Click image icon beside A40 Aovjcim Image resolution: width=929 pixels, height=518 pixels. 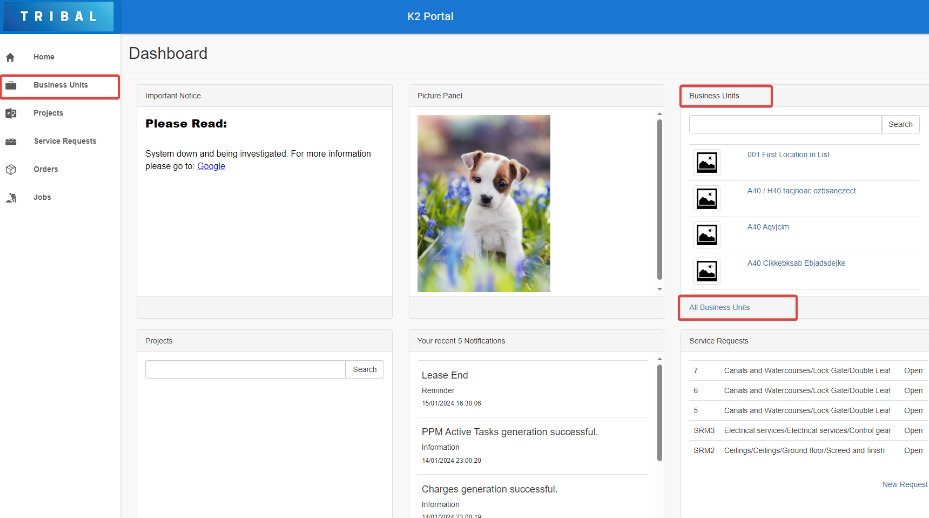[x=706, y=235]
